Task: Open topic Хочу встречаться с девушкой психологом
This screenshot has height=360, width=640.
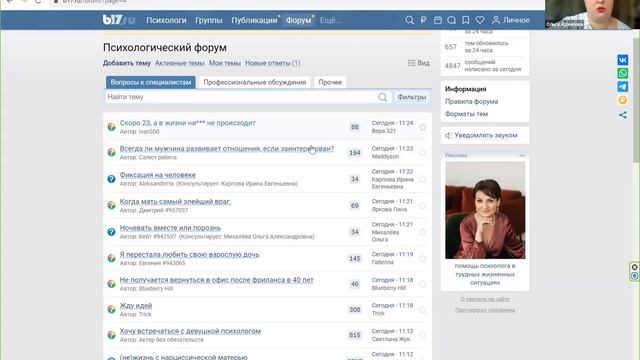Action: tap(190, 331)
